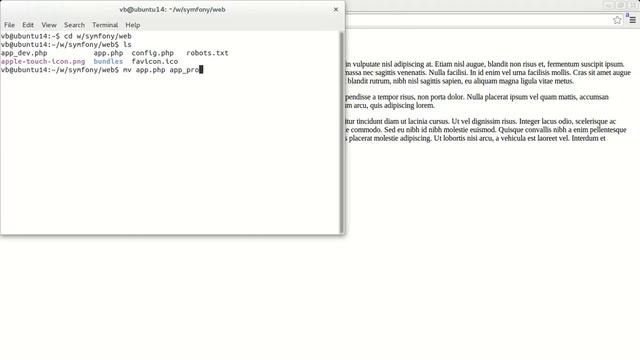Click 'cd w/symfony/web' command text
This screenshot has width=640, height=360.
pyautogui.click(x=98, y=36)
